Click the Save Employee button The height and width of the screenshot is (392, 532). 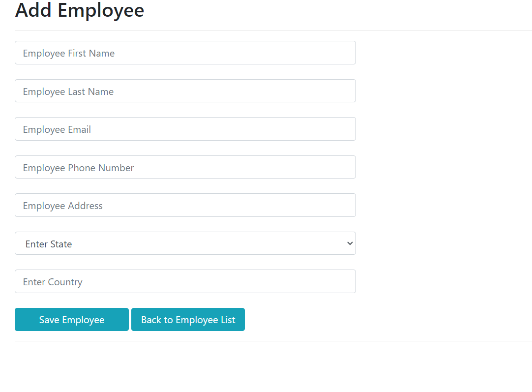click(x=71, y=319)
